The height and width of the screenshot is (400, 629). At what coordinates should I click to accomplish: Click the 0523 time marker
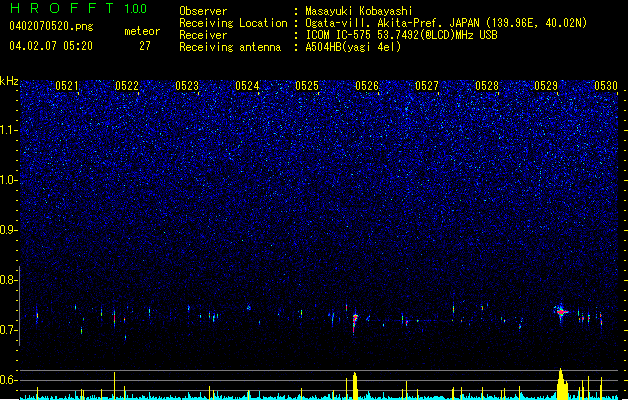[187, 86]
